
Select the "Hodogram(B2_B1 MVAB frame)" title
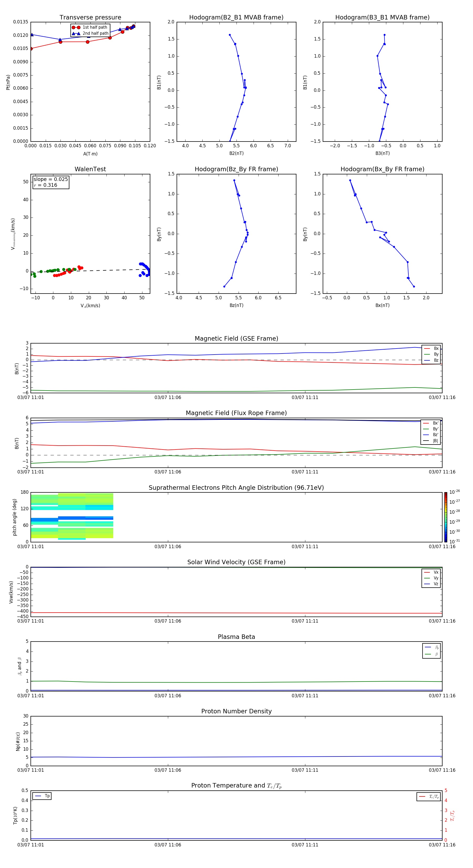236,18
